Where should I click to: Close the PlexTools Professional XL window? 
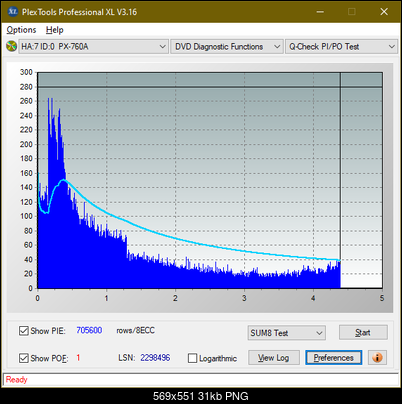coord(384,12)
